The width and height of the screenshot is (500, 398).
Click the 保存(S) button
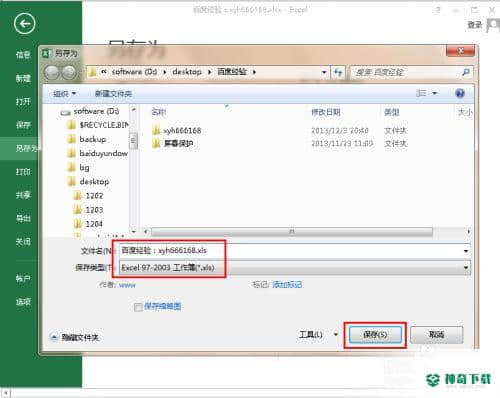click(375, 335)
